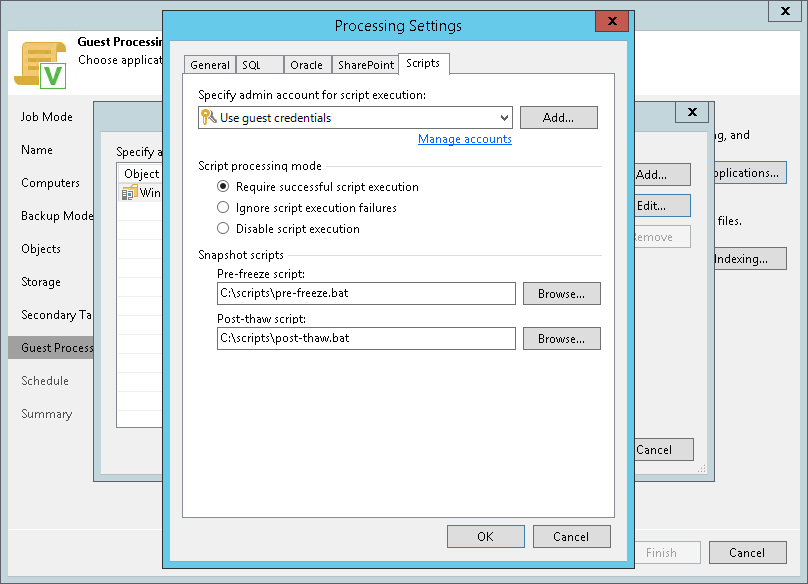Switch to the Oracle tab
The width and height of the screenshot is (808, 584).
click(306, 65)
